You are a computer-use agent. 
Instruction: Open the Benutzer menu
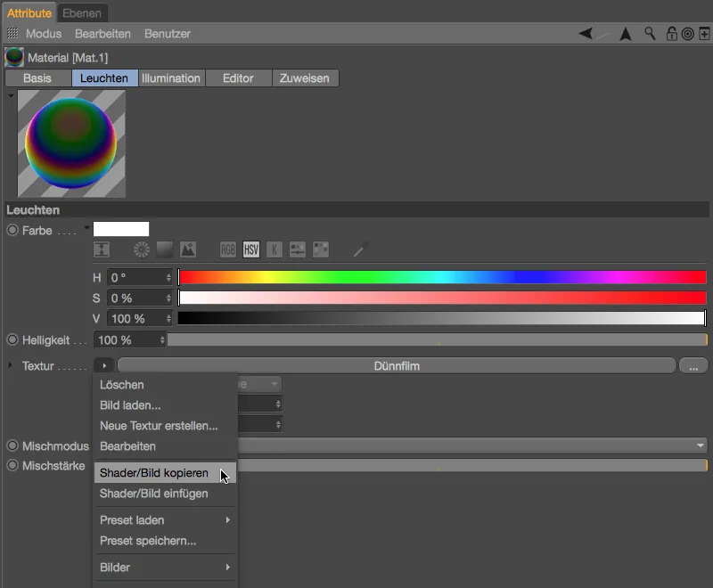pos(168,34)
